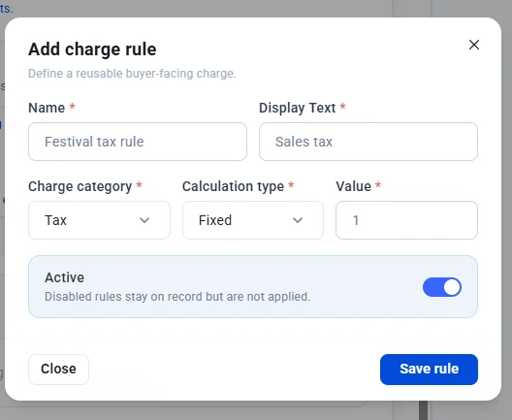
Task: Click the Display Text input field
Action: pos(368,142)
